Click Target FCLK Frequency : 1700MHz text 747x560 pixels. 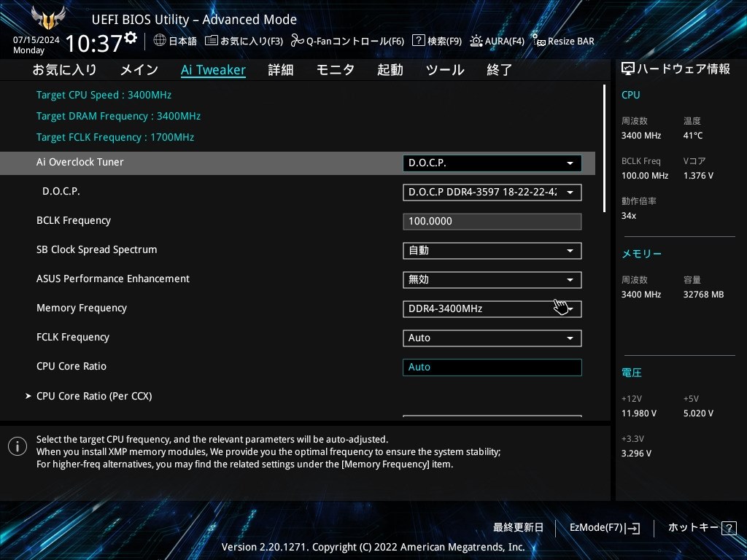(115, 137)
